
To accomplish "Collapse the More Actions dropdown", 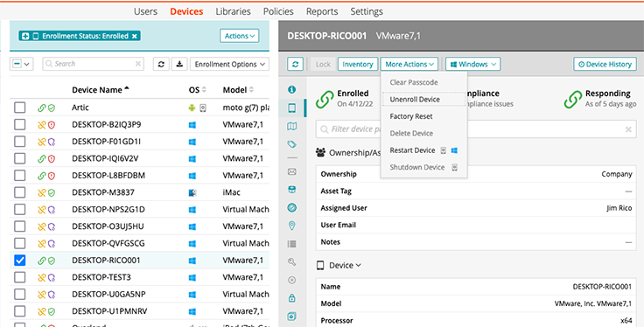I will 409,64.
